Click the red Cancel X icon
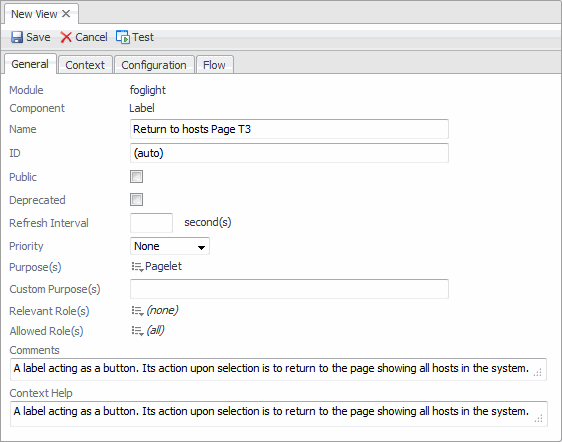Image resolution: width=562 pixels, height=442 pixels. (x=66, y=37)
